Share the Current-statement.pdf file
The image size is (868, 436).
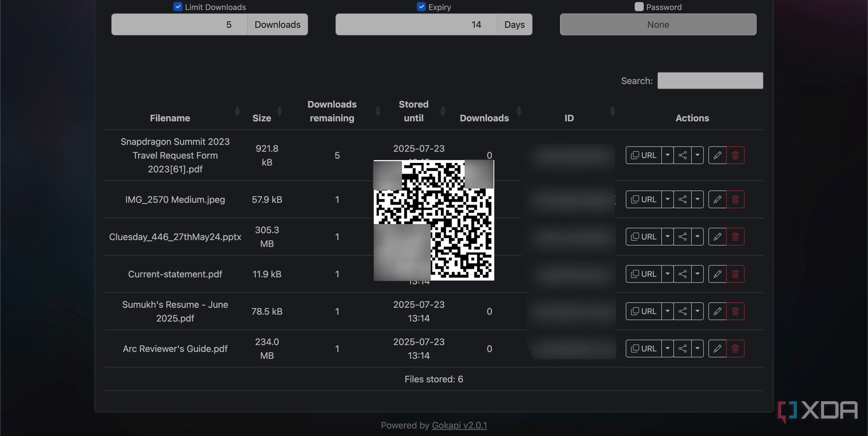682,274
